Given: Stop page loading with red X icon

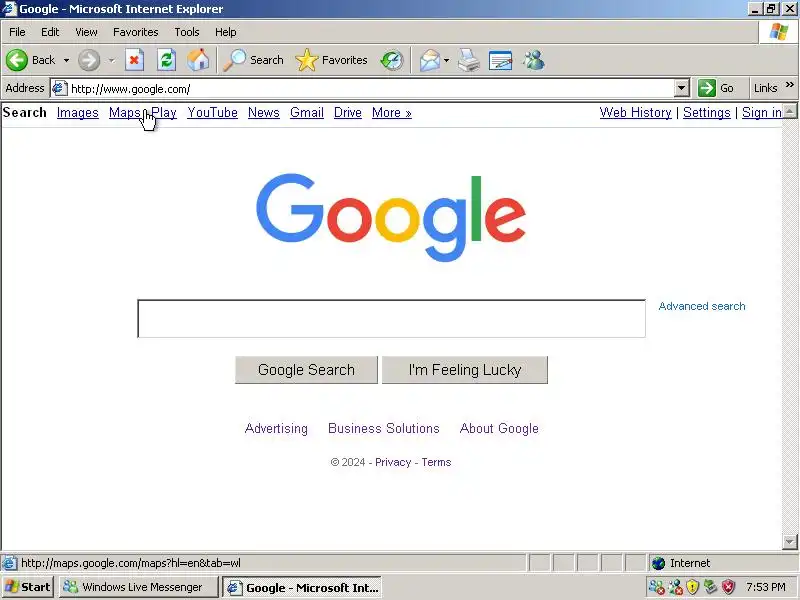Looking at the screenshot, I should [134, 60].
